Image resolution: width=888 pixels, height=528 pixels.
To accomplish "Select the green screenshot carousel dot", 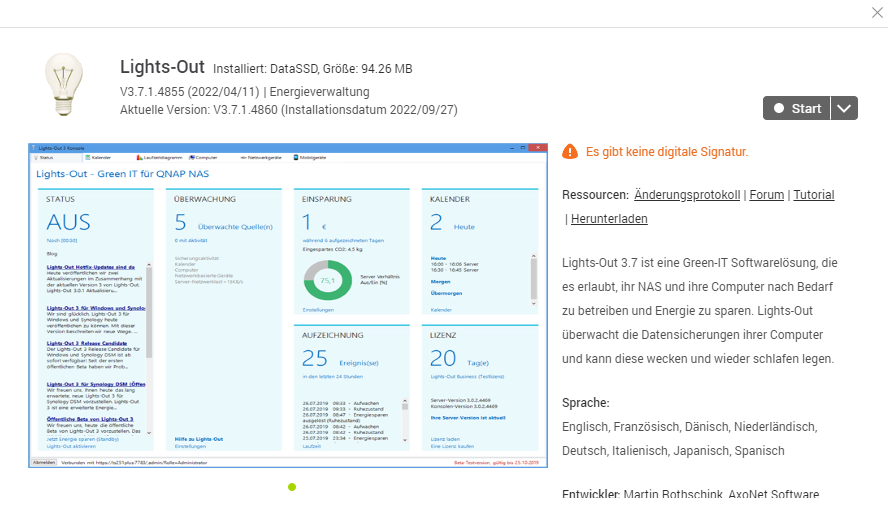I will (292, 487).
